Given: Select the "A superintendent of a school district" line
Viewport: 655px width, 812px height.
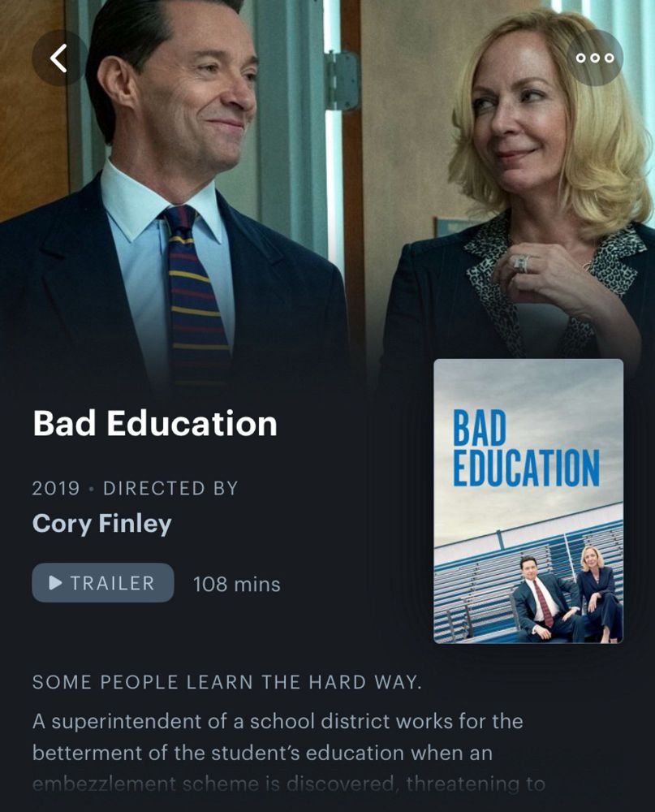Looking at the screenshot, I should coord(278,721).
